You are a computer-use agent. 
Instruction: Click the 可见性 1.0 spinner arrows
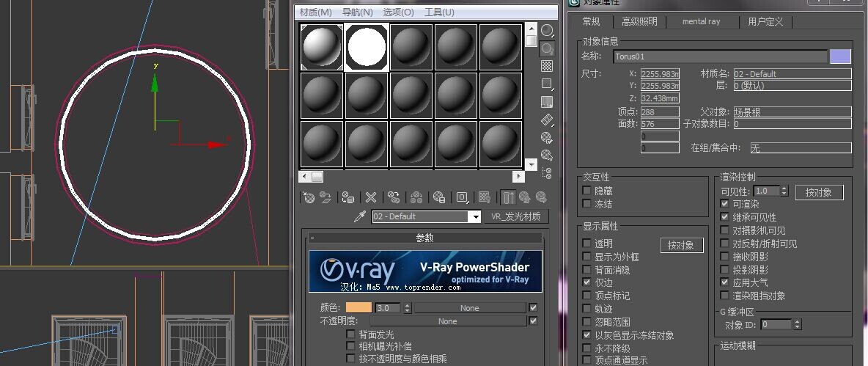(784, 191)
